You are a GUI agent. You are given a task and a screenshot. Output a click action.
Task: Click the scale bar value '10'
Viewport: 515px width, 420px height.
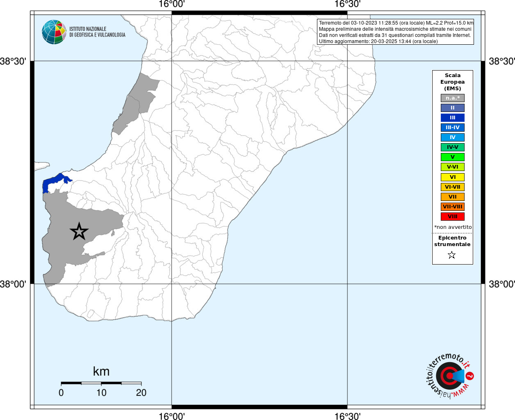click(101, 393)
